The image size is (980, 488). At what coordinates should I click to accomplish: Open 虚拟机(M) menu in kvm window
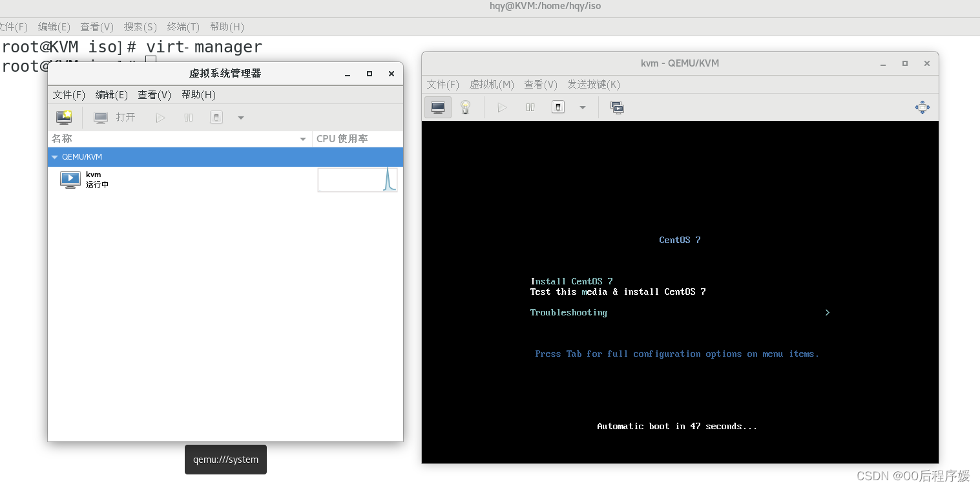492,84
